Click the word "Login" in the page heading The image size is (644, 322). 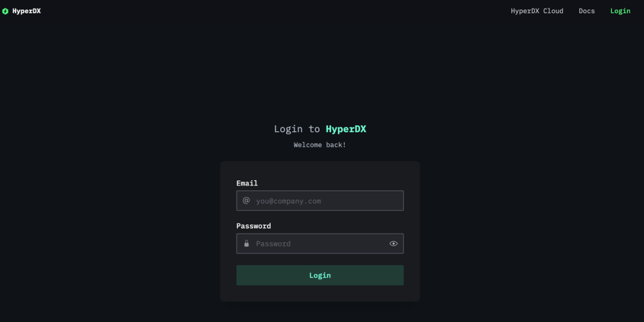[289, 129]
